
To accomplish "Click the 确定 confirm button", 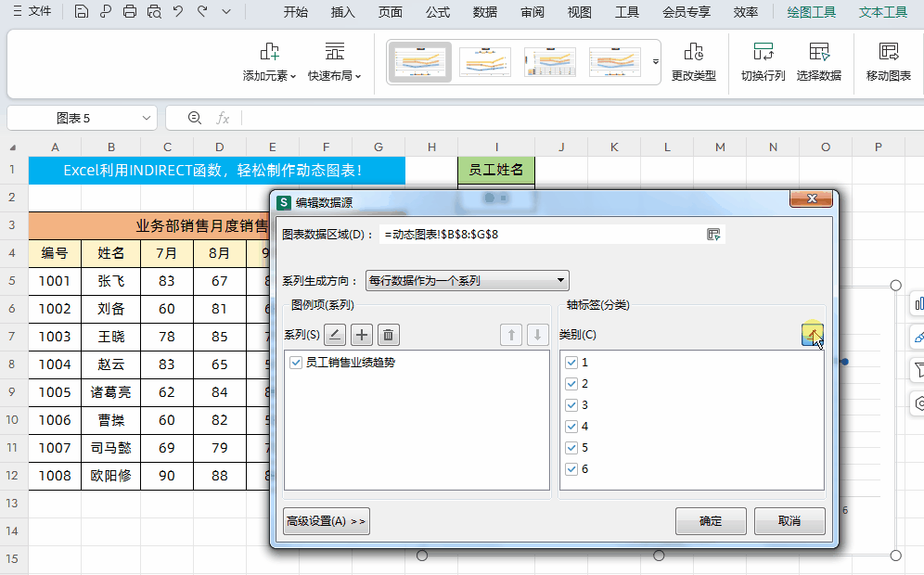I will click(711, 521).
